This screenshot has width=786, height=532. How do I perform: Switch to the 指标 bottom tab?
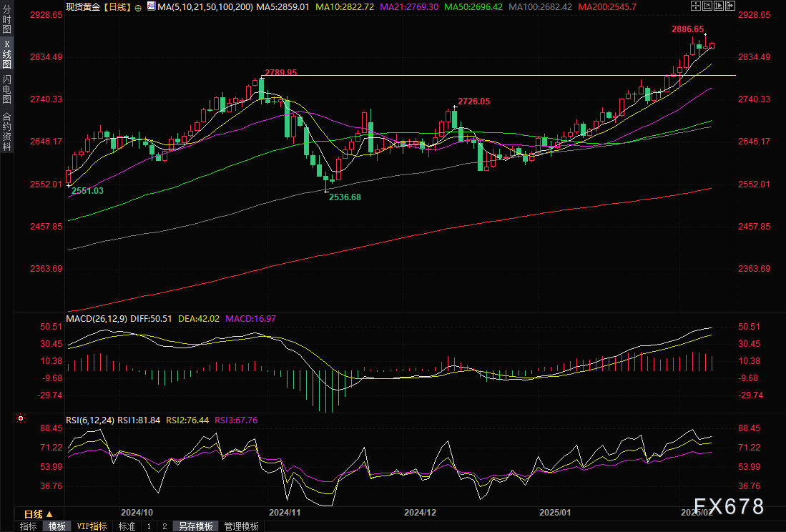pos(29,526)
